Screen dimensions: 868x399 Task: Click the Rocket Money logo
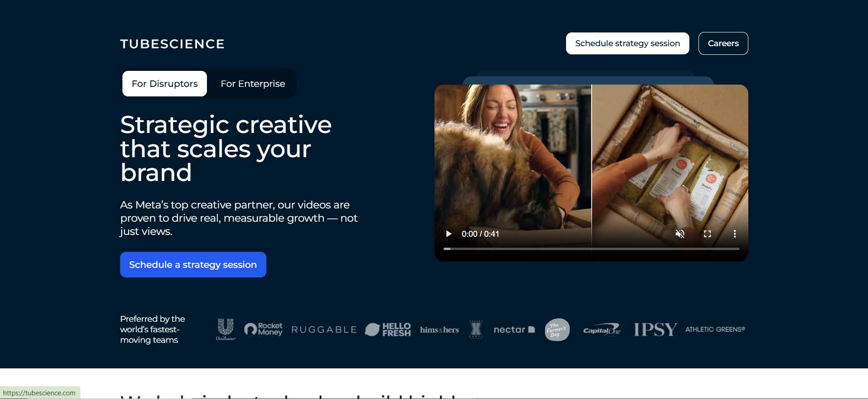tap(263, 329)
